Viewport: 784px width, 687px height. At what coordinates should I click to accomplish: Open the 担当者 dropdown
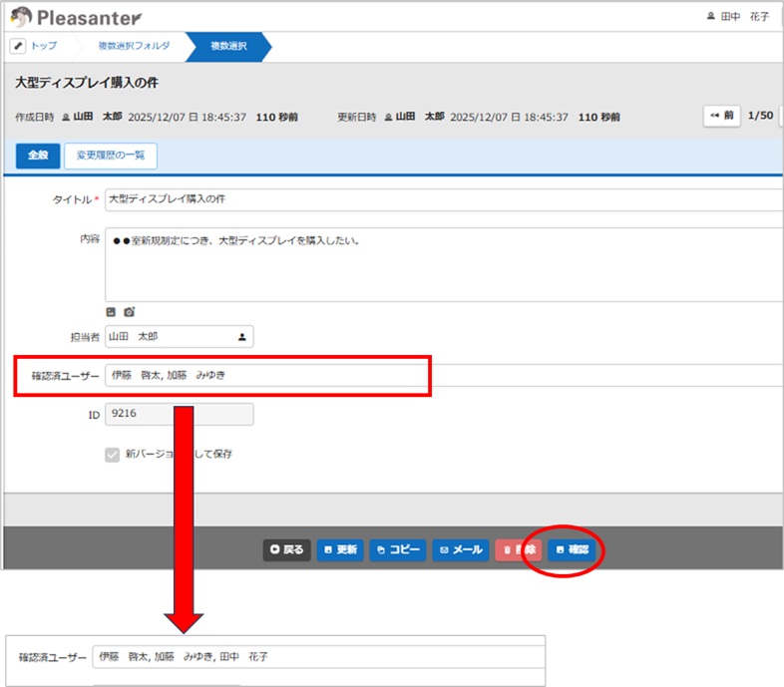coord(179,337)
